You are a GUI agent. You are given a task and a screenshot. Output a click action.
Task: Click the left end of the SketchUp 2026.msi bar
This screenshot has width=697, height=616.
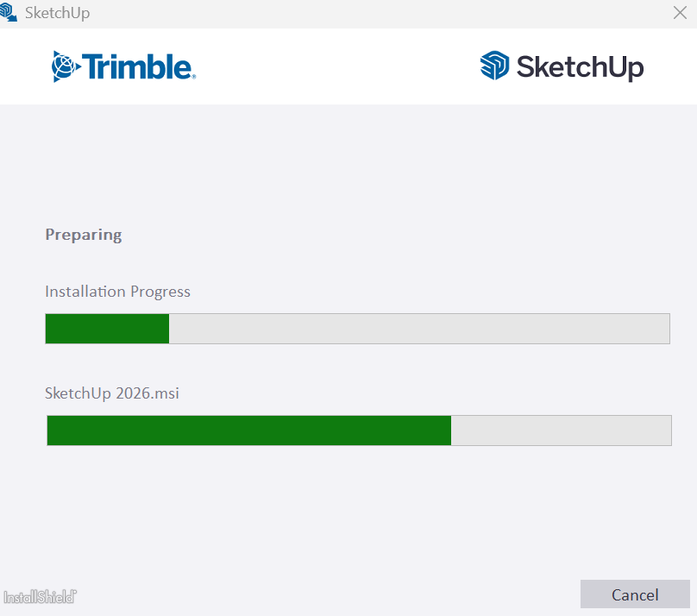[52, 431]
